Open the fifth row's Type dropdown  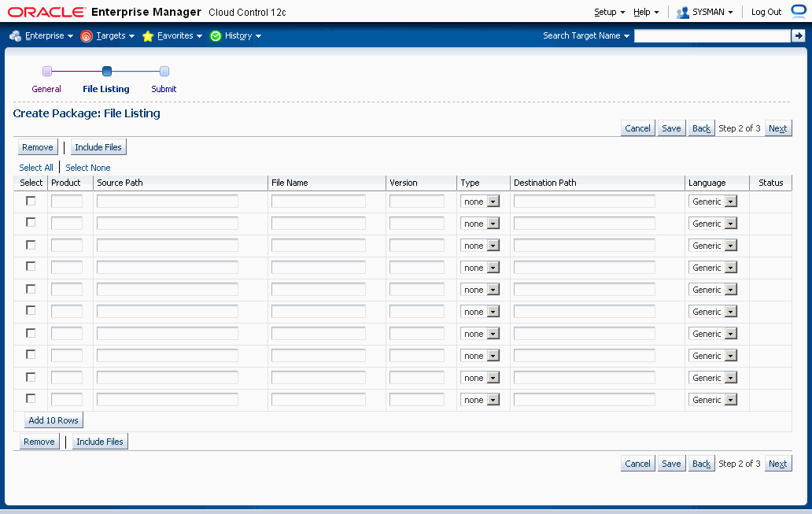click(480, 290)
